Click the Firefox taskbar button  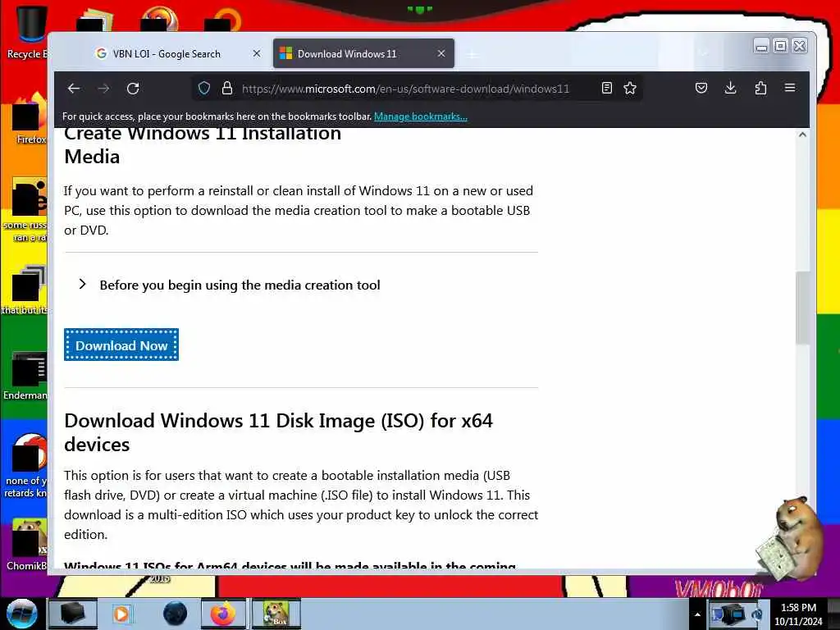(x=223, y=614)
